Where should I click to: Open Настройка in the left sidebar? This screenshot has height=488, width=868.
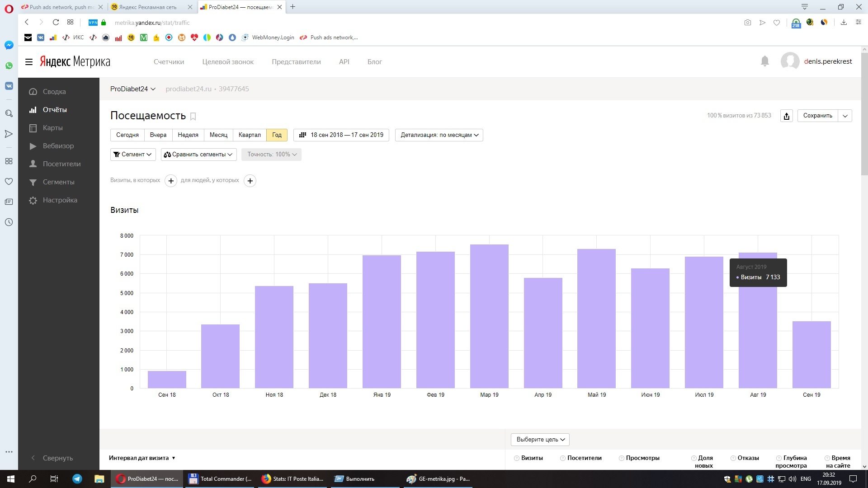pyautogui.click(x=60, y=200)
